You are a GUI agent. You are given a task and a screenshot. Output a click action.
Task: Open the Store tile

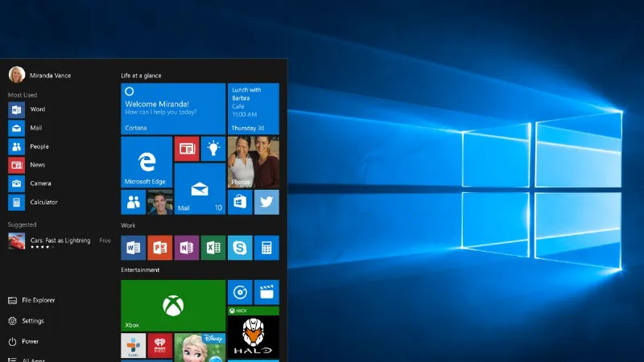(x=240, y=202)
